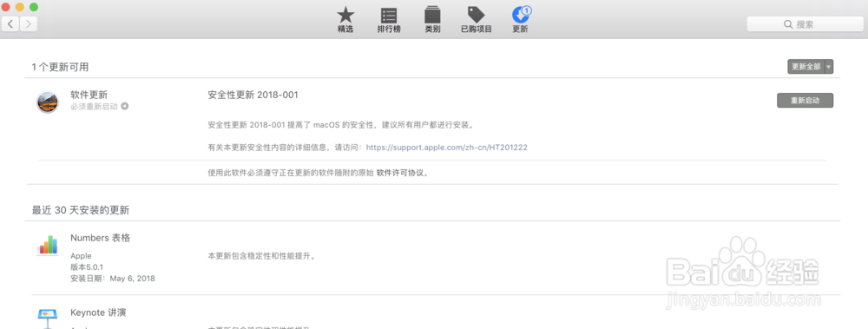868x329 pixels.
Task: Click the 重新启动 button
Action: tap(805, 100)
